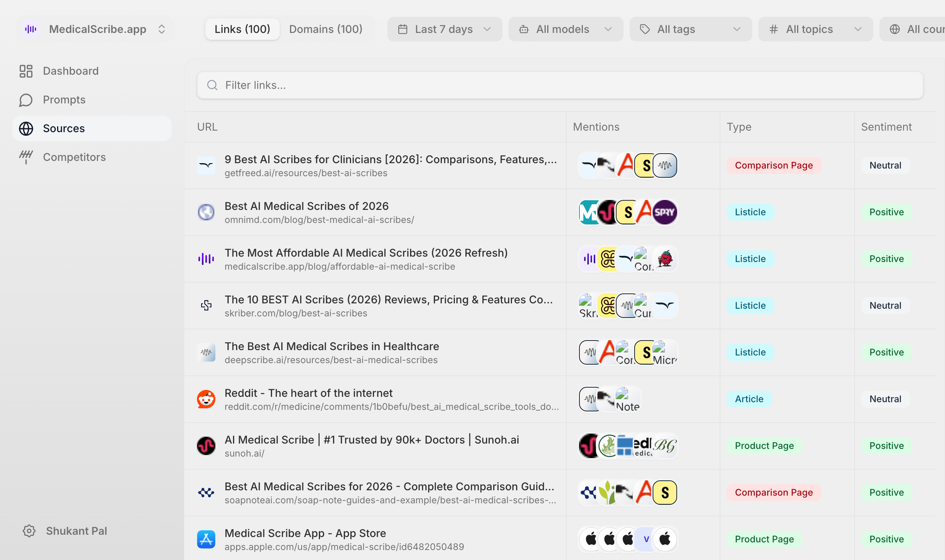Click the search magnifier in the filter bar
Viewport: 945px width, 560px height.
pos(212,85)
